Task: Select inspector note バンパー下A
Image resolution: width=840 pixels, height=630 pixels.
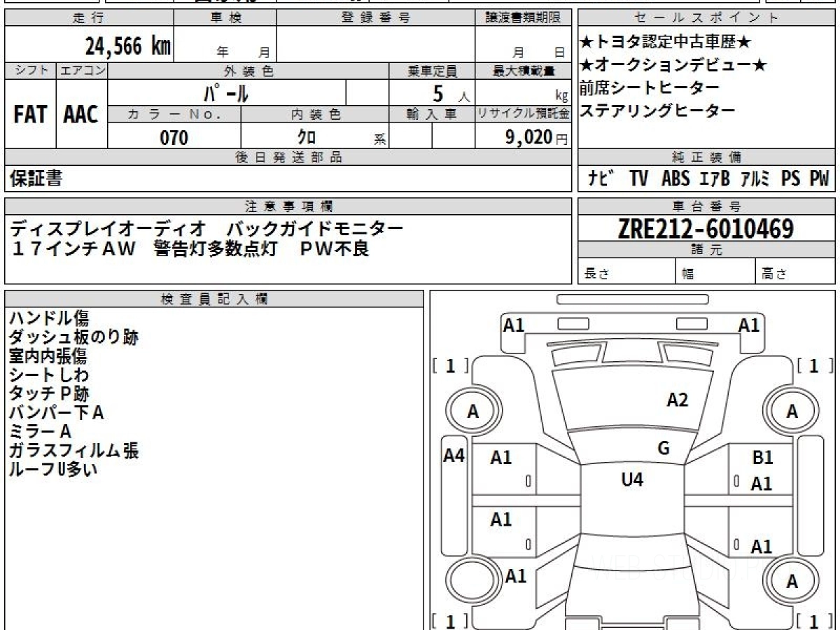Action: 57,413
